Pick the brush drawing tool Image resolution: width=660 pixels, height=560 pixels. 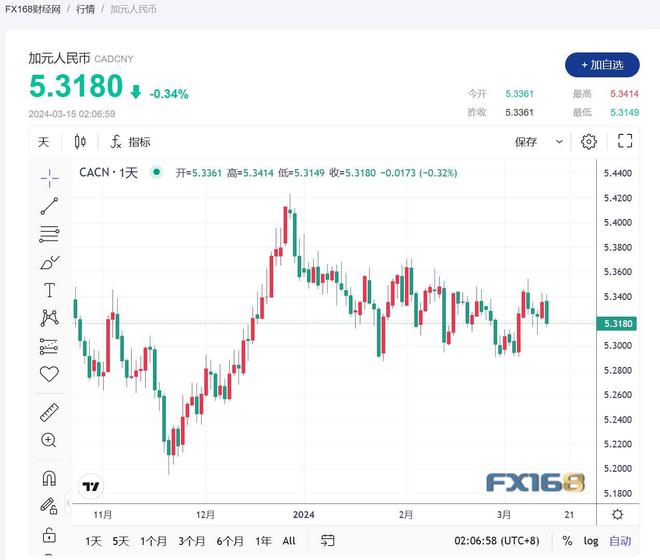click(49, 262)
